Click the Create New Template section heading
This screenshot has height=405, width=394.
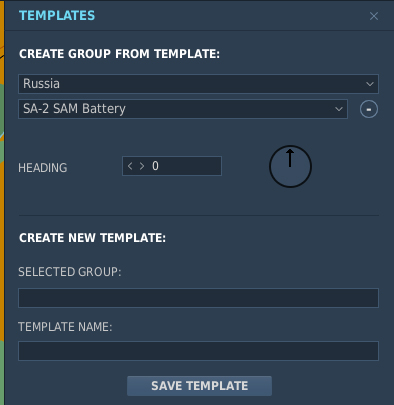(x=92, y=238)
